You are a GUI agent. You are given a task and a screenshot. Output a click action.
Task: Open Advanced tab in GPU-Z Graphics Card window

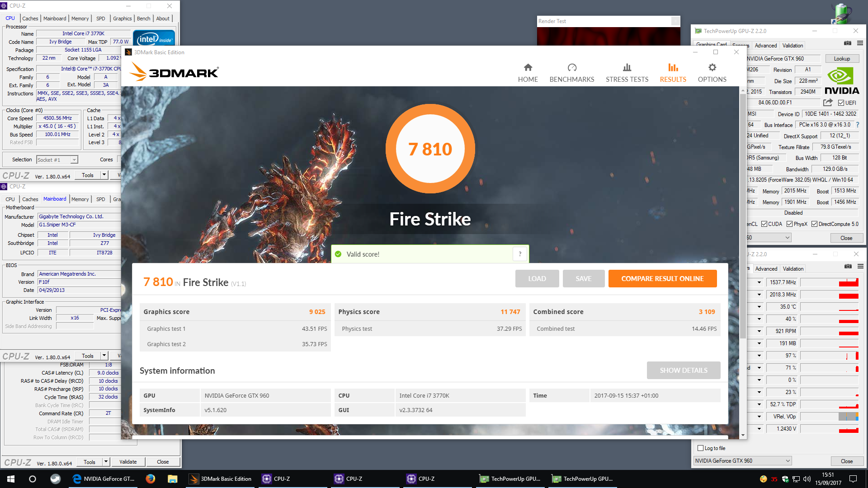766,46
